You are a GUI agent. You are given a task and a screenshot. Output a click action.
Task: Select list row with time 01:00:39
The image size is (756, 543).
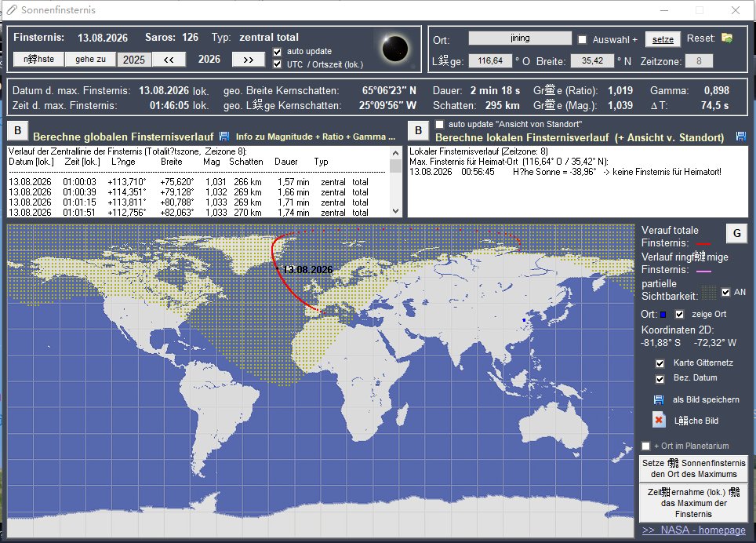(188, 192)
